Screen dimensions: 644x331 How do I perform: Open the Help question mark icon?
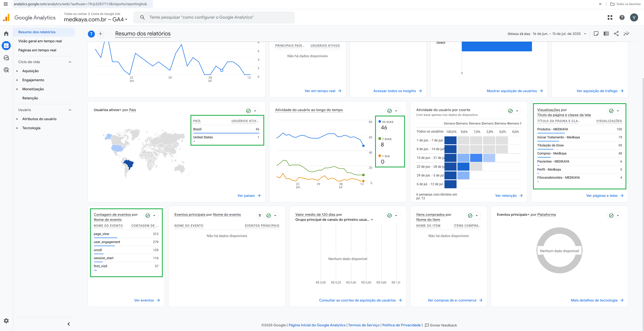click(622, 17)
